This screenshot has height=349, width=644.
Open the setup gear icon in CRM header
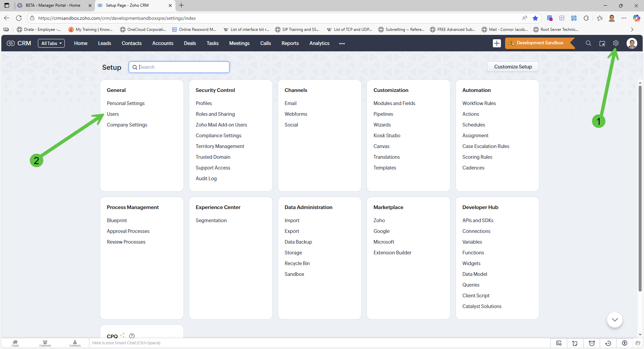pos(615,43)
